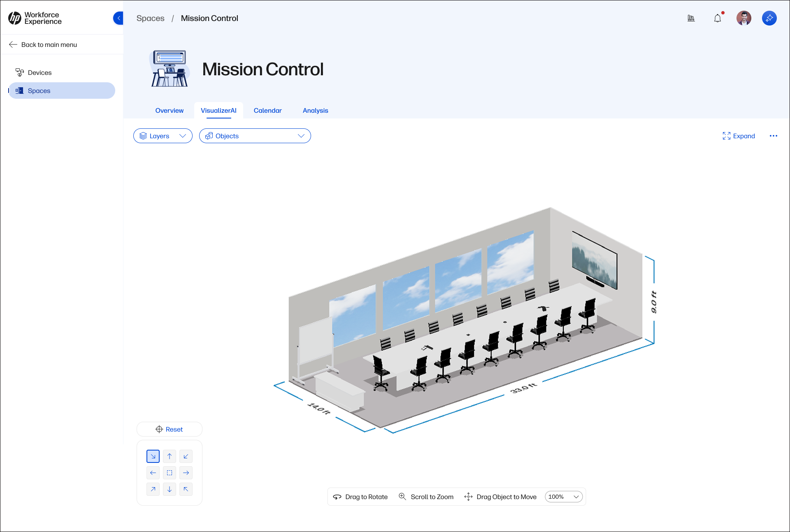The image size is (790, 532).
Task: Open the library books icon in header
Action: pyautogui.click(x=691, y=18)
